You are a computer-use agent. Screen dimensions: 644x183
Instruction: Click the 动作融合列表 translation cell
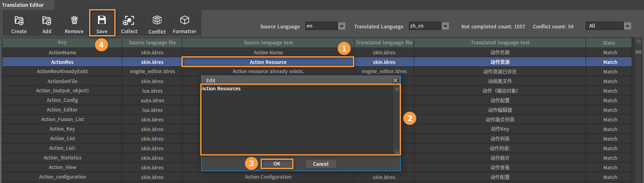(500, 119)
